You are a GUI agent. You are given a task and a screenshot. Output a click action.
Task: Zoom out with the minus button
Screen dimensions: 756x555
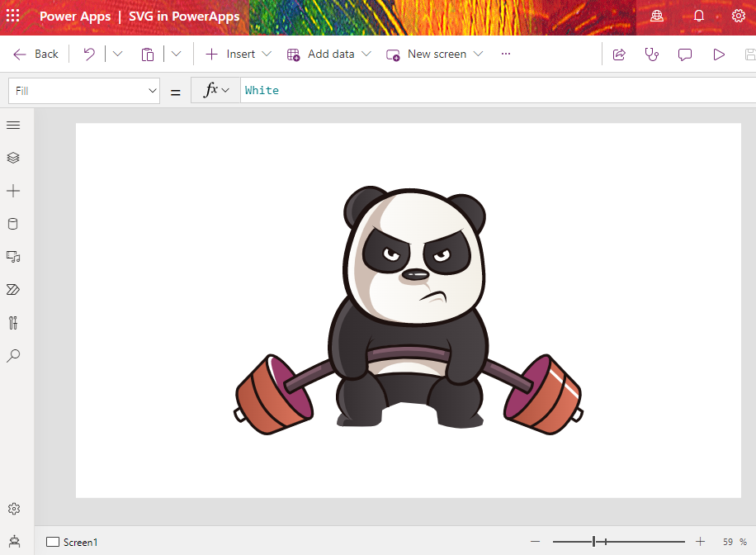click(x=535, y=542)
